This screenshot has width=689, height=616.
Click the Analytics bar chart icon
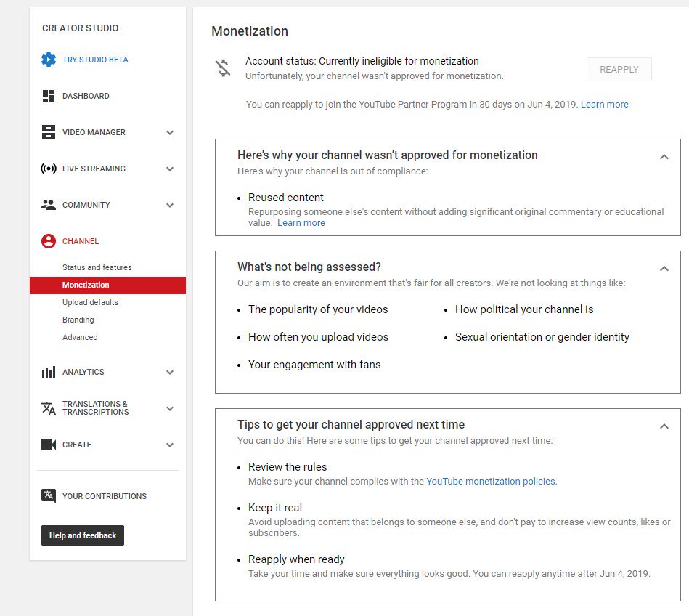pos(49,372)
